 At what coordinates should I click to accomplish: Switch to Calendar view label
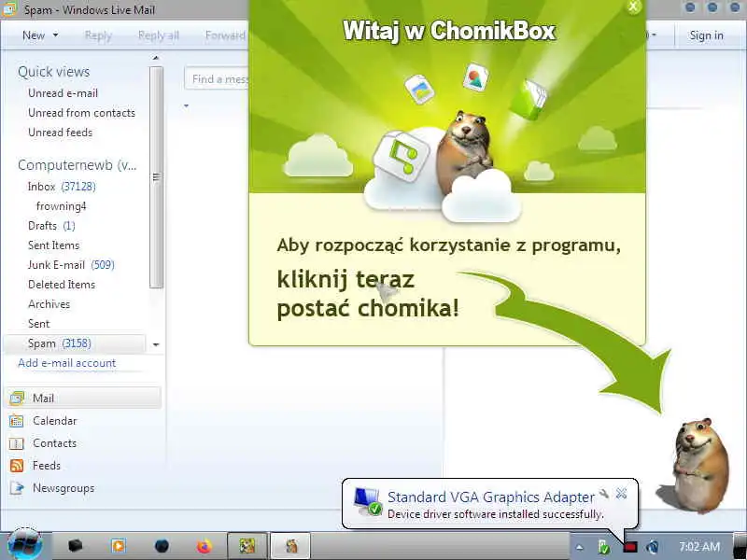(x=54, y=421)
